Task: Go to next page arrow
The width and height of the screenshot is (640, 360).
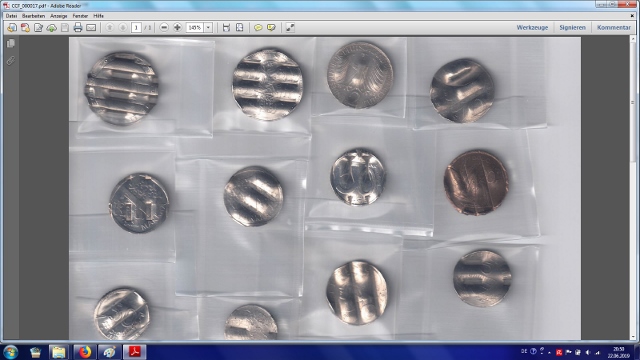Action: click(122, 28)
